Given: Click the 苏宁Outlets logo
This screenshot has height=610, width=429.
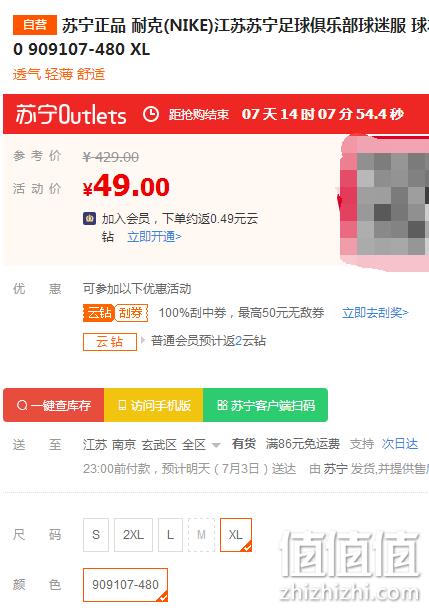Looking at the screenshot, I should pos(71,114).
